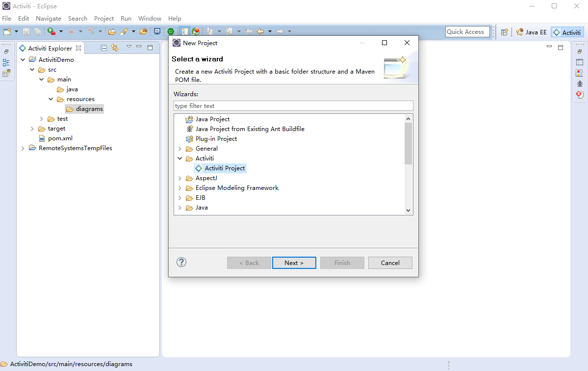The height and width of the screenshot is (371, 588).
Task: Expand the RemoteSystemsTempFiles project node
Action: click(23, 148)
